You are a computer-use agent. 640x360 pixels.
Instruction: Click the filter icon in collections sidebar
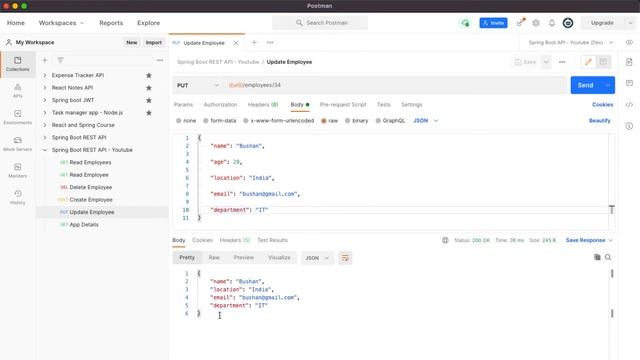tap(60, 60)
